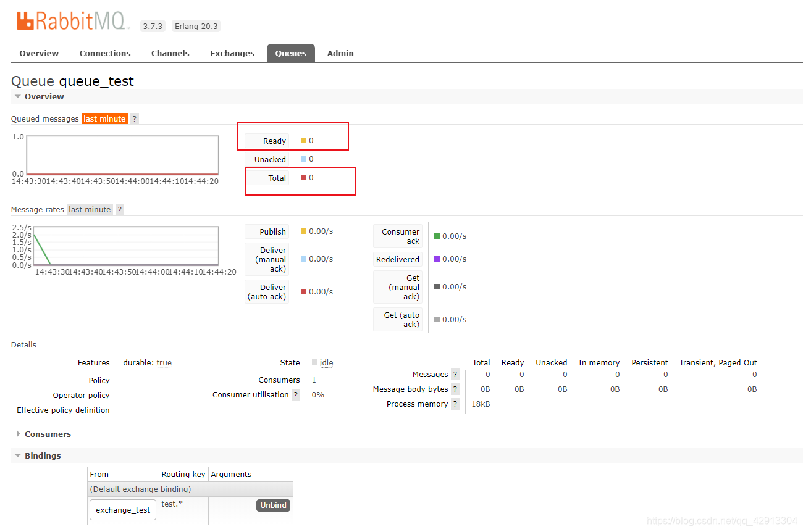
Task: Click the 'Routing key' column header
Action: (x=183, y=475)
